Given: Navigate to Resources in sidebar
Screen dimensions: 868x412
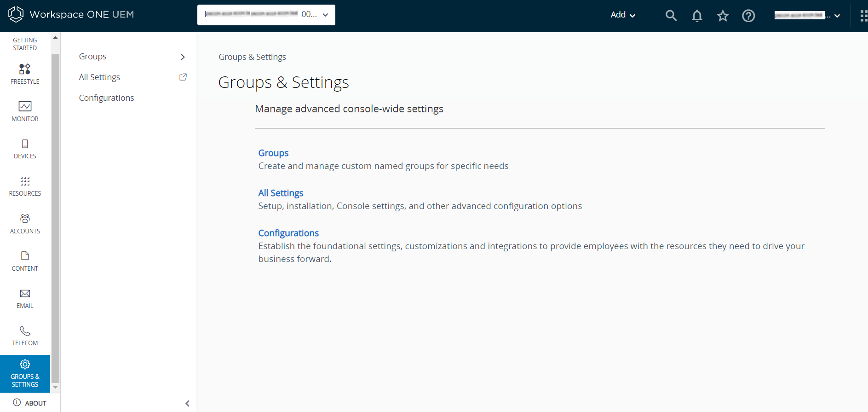Looking at the screenshot, I should click(25, 186).
